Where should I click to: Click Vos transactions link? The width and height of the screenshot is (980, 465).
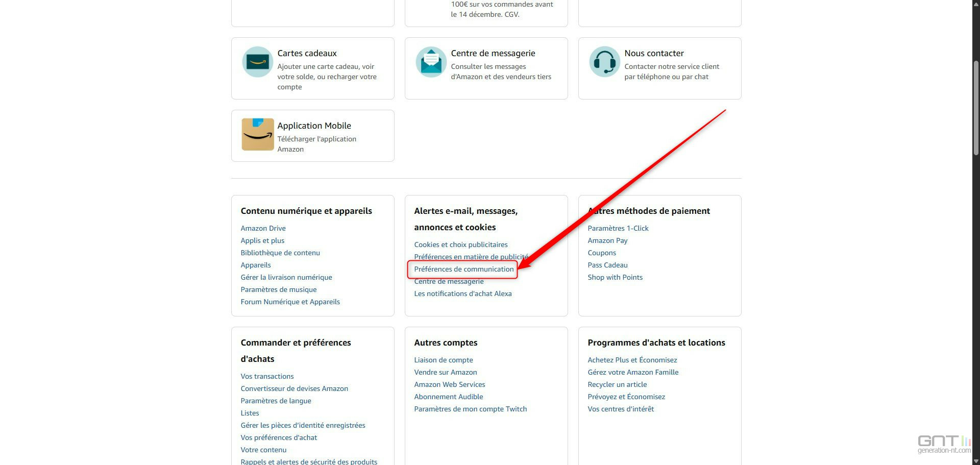(x=267, y=376)
